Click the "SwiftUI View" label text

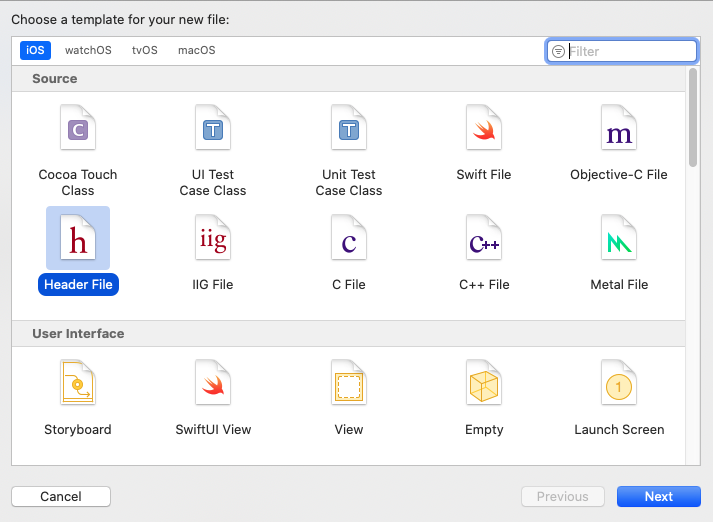tap(213, 430)
